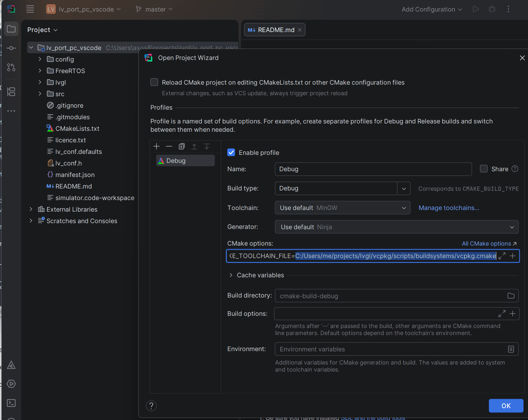528x420 pixels.
Task: Confirm the wizard with OK
Action: pyautogui.click(x=506, y=406)
